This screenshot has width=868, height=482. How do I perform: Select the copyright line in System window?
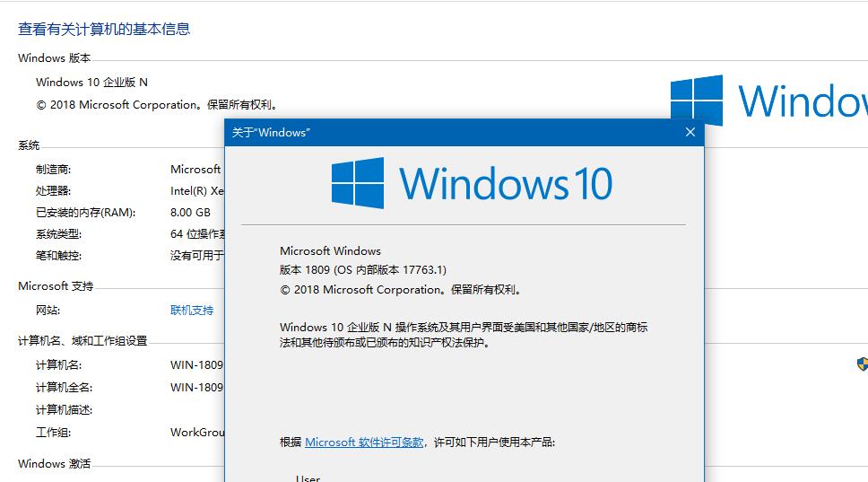[157, 105]
